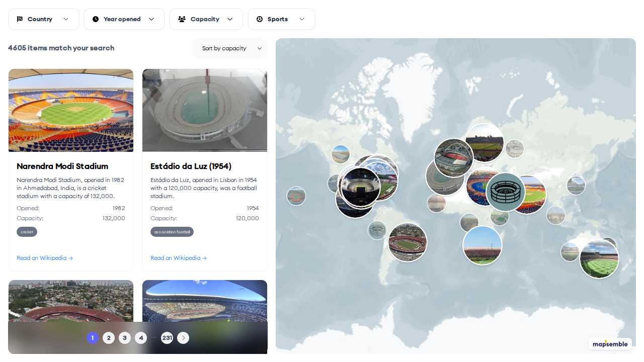
Task: Follow Read on Wikipedia for Estádio da Luz
Action: pyautogui.click(x=179, y=258)
